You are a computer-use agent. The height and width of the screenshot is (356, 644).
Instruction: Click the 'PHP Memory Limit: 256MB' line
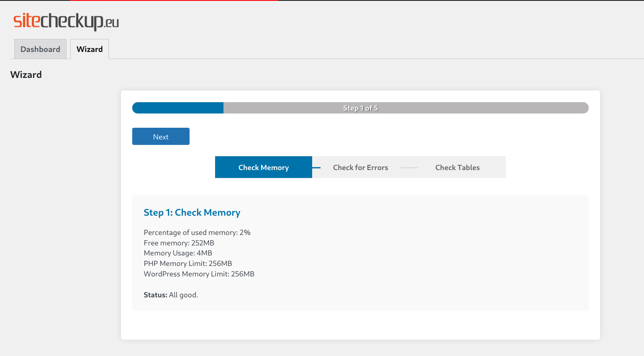coord(187,263)
